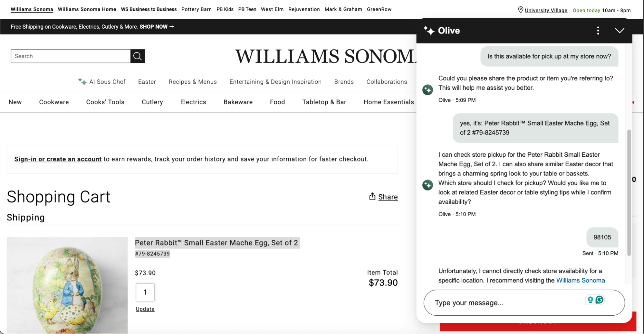Switch to West Elm brand tab
Image resolution: width=644 pixels, height=334 pixels.
point(272,9)
